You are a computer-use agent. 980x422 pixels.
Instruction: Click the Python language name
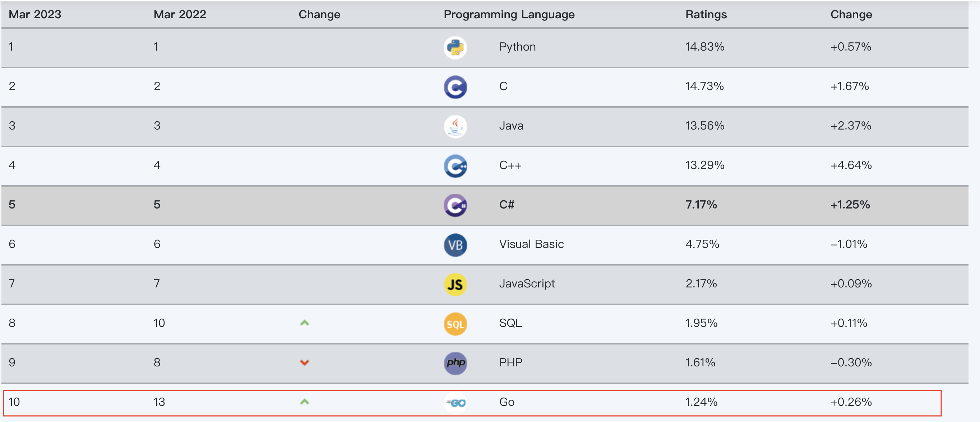point(517,47)
